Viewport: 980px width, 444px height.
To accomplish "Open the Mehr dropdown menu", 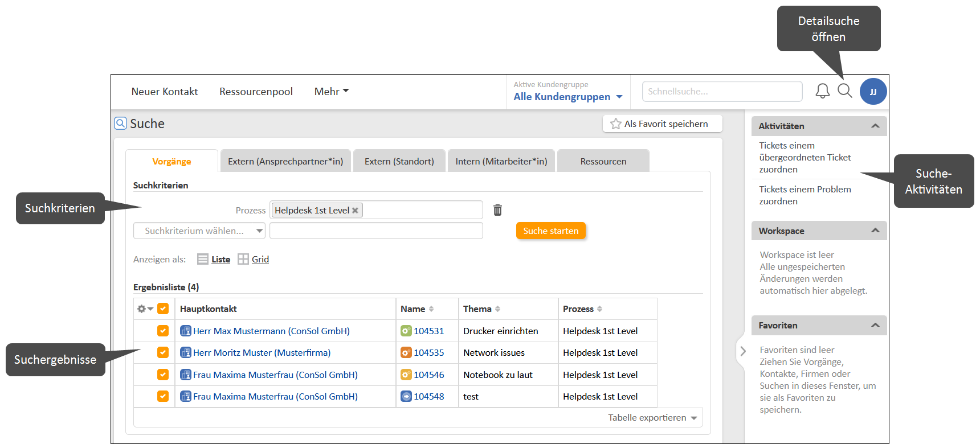I will pos(332,91).
